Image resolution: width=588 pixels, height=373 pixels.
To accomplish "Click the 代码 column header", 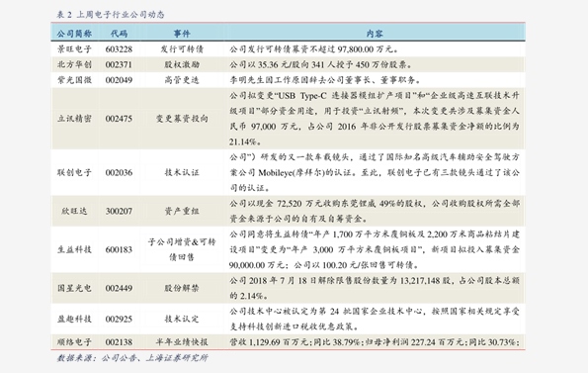I will pos(119,34).
